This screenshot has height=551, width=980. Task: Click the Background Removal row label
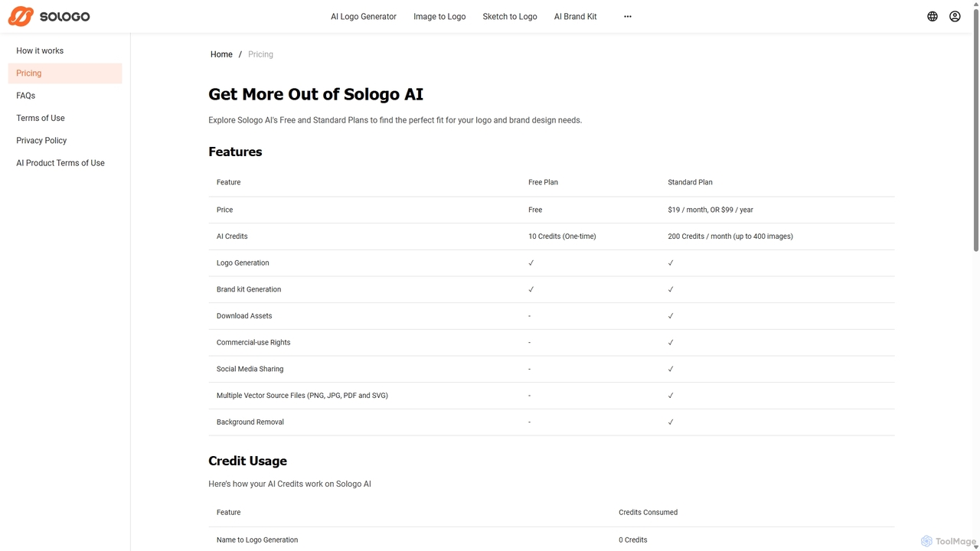click(250, 422)
